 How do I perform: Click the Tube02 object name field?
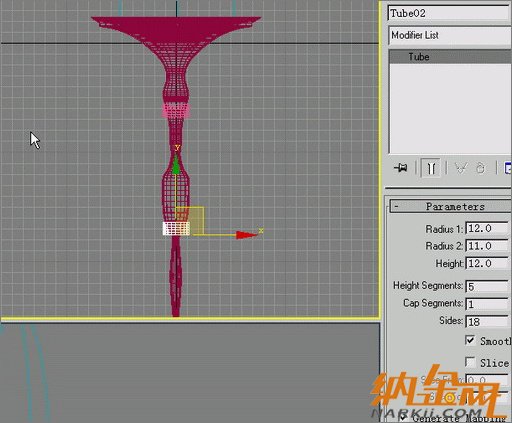click(449, 13)
